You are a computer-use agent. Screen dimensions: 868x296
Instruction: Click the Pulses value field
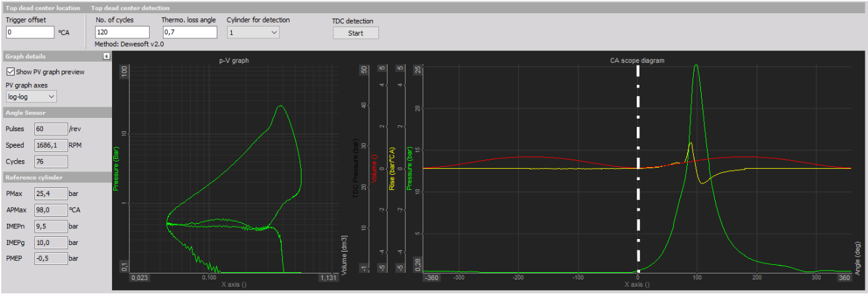pyautogui.click(x=51, y=128)
